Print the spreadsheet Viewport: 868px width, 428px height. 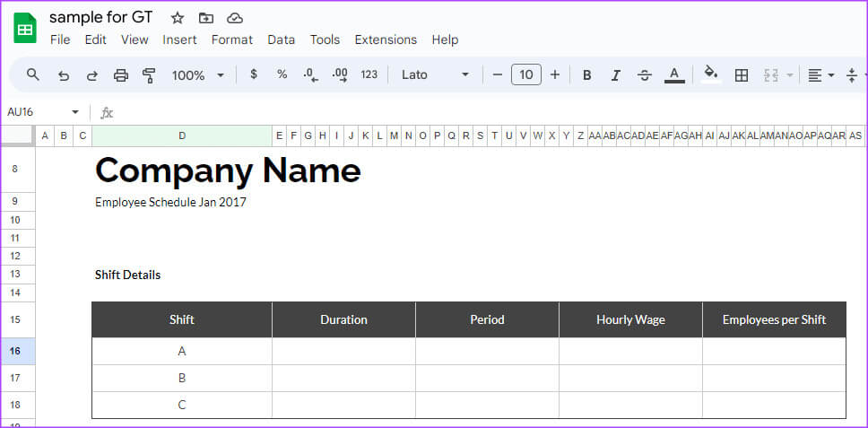[x=121, y=75]
